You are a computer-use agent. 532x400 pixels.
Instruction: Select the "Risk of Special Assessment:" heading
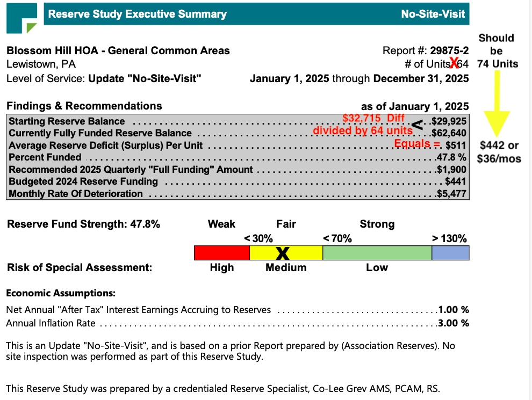(x=80, y=267)
